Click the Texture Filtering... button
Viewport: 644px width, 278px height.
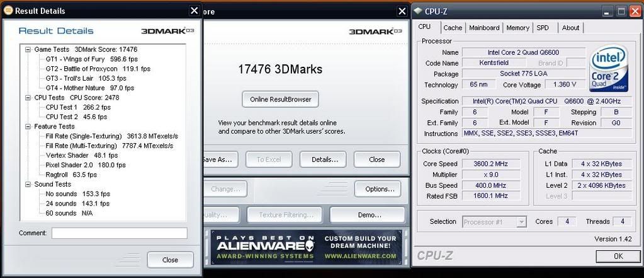click(285, 215)
